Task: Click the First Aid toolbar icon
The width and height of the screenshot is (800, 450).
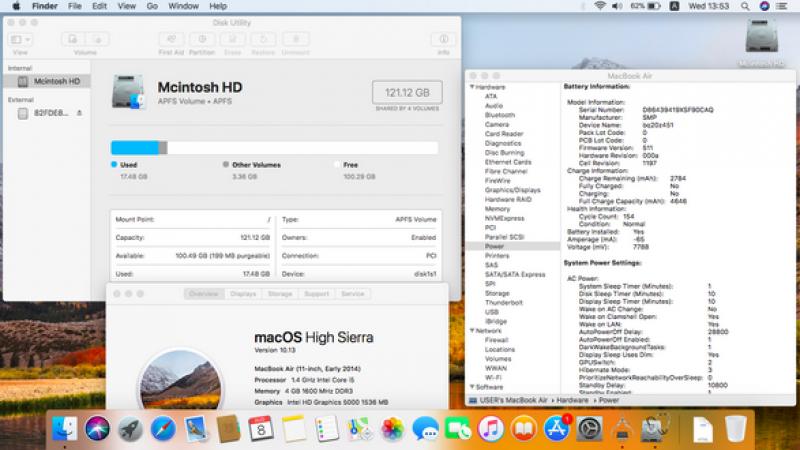Action: pos(171,39)
